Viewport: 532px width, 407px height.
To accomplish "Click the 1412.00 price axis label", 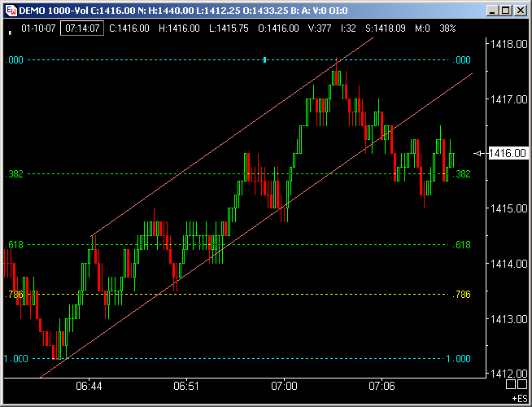I will pos(508,374).
